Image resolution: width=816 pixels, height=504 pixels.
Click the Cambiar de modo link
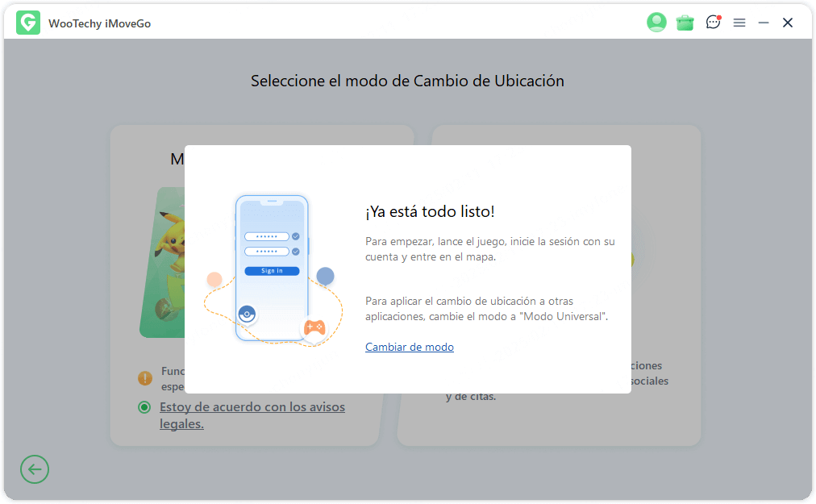(x=409, y=347)
